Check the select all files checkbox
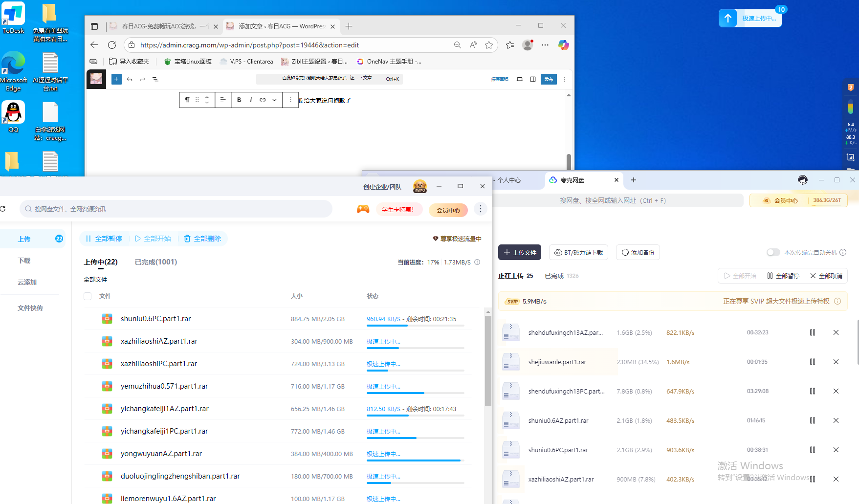The width and height of the screenshot is (859, 504). (88, 296)
